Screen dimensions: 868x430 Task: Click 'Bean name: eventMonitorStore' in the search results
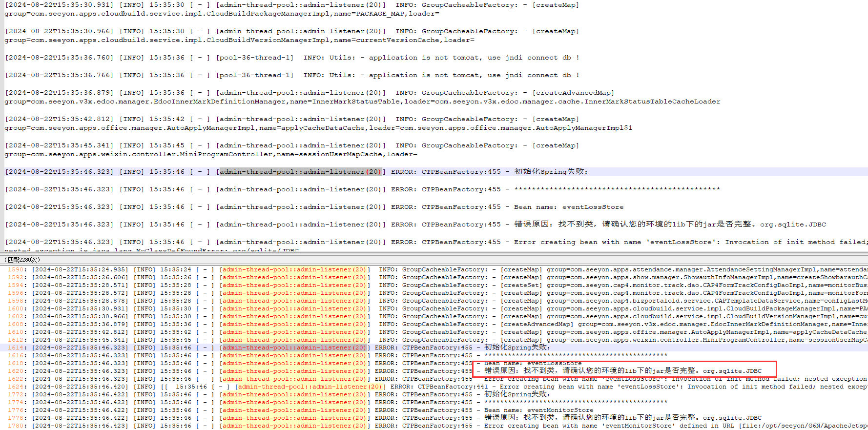(539, 410)
